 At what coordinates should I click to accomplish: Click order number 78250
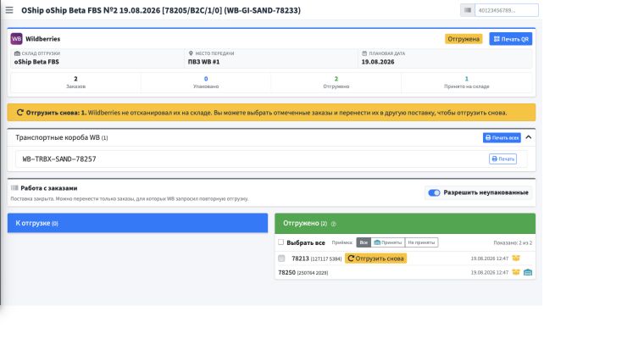(286, 272)
